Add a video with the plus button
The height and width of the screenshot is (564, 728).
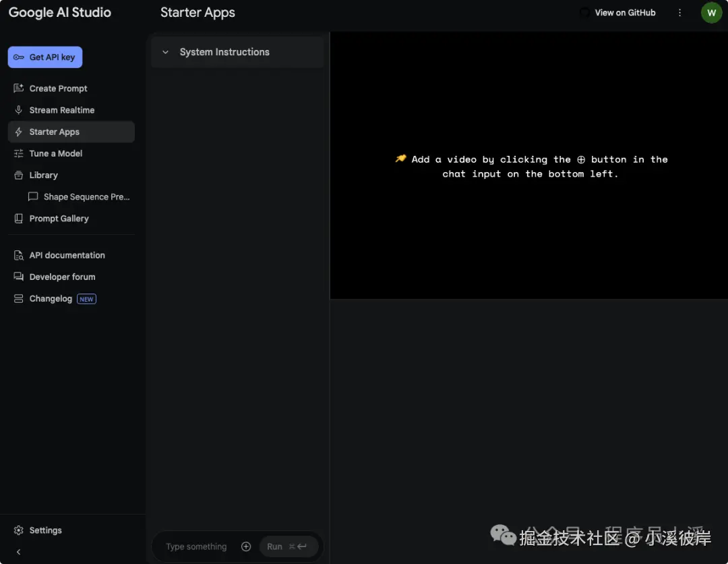246,547
